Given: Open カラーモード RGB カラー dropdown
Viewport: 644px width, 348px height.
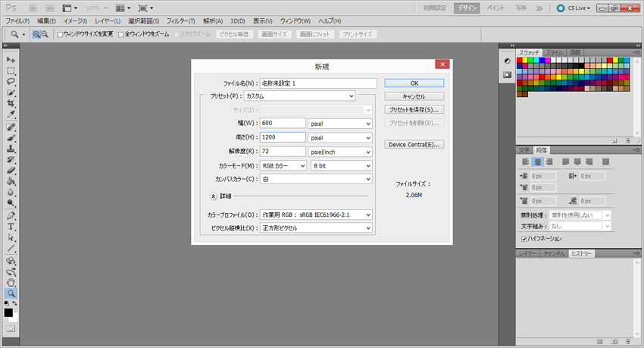Looking at the screenshot, I should point(283,166).
